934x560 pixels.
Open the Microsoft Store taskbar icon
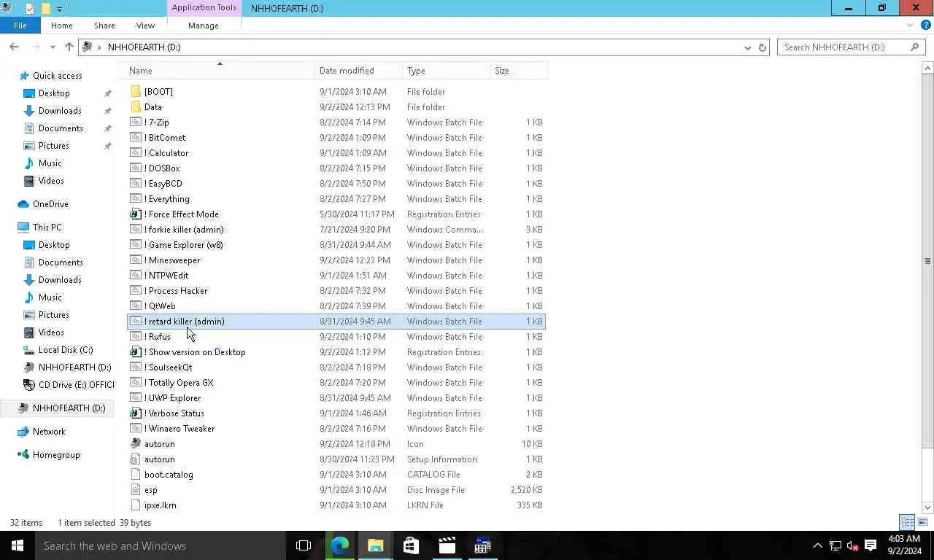click(411, 545)
